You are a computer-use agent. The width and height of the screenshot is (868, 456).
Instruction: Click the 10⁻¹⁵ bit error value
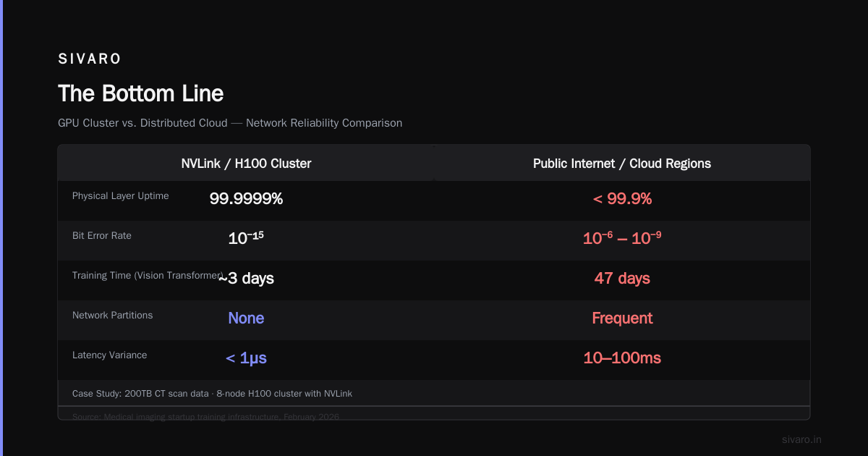(246, 237)
